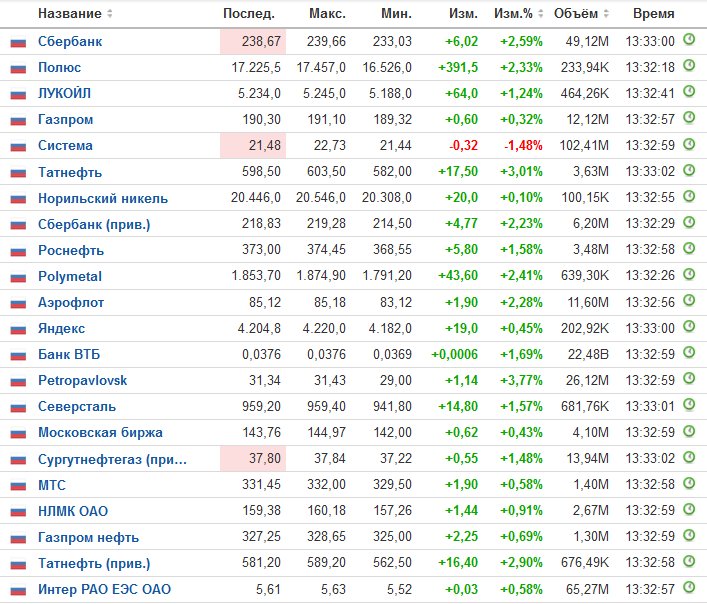This screenshot has width=707, height=604.
Task: Click the clock icon in the Московская биржа row
Action: click(x=689, y=431)
